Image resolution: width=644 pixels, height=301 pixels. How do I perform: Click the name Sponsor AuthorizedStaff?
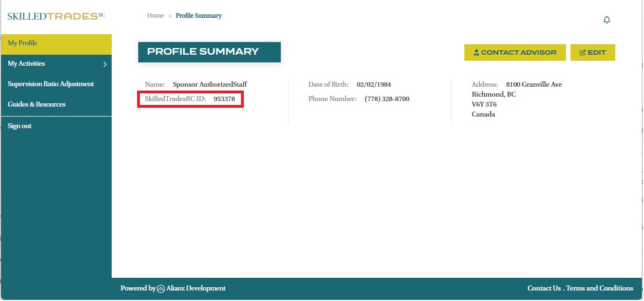[210, 85]
